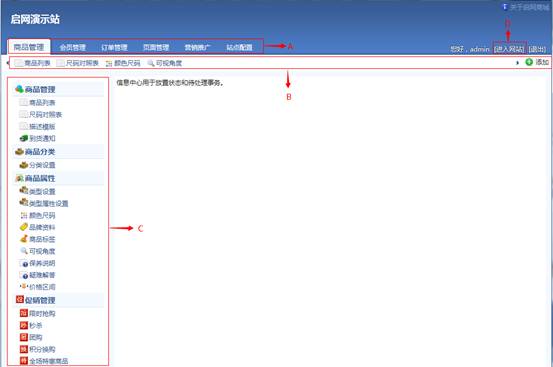Viewport: 553px width, 367px height.
Task: Click the 关于启网商城 info icon at top right
Action: click(x=505, y=7)
